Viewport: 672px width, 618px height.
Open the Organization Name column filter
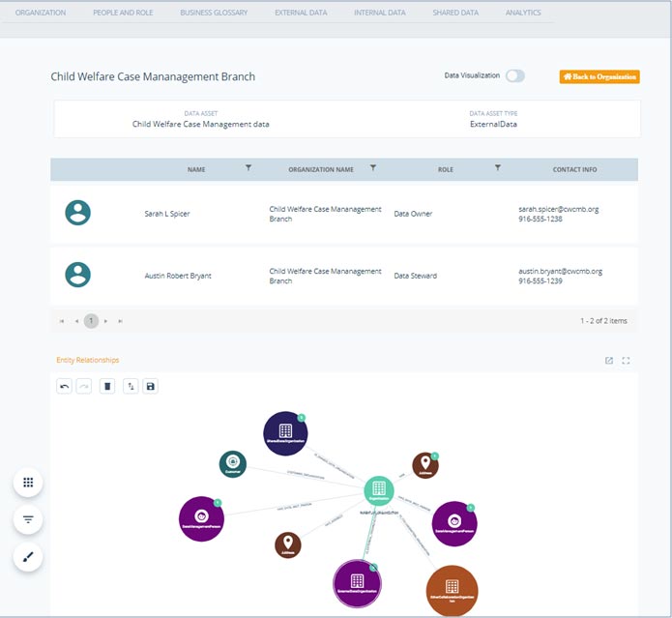[373, 167]
